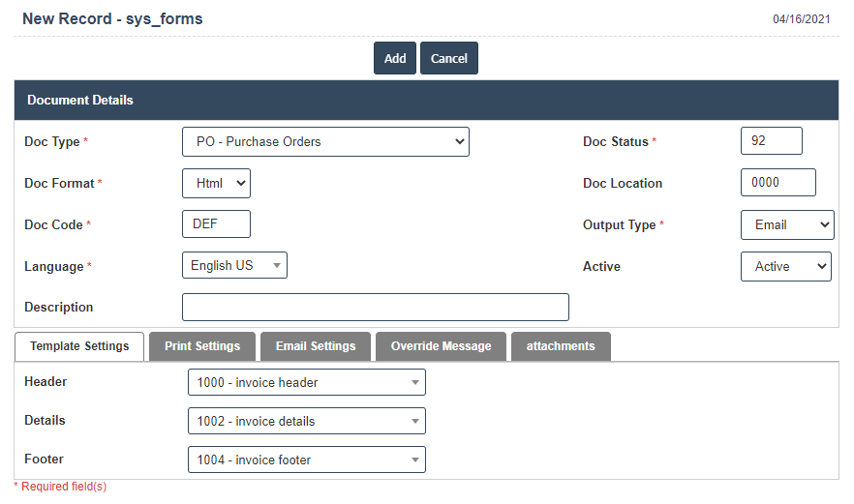854x504 pixels.
Task: Click the empty Description text field
Action: coord(375,307)
